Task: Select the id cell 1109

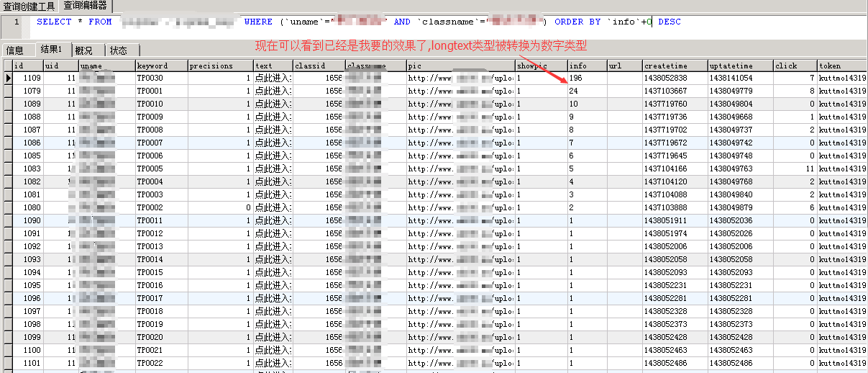Action: [x=28, y=78]
